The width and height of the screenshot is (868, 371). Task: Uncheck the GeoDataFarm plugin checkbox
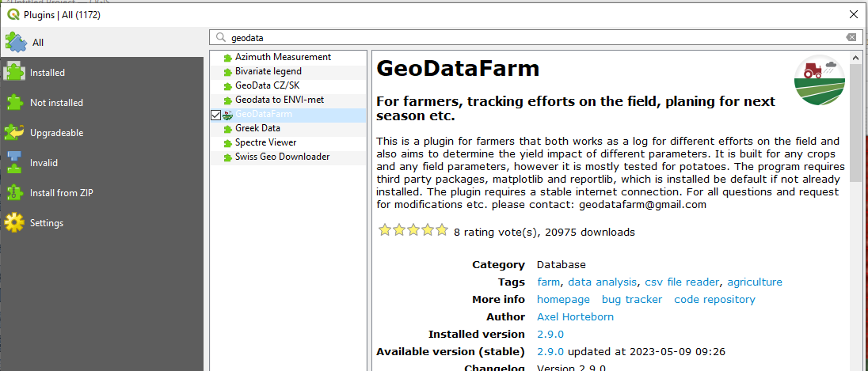(x=216, y=115)
